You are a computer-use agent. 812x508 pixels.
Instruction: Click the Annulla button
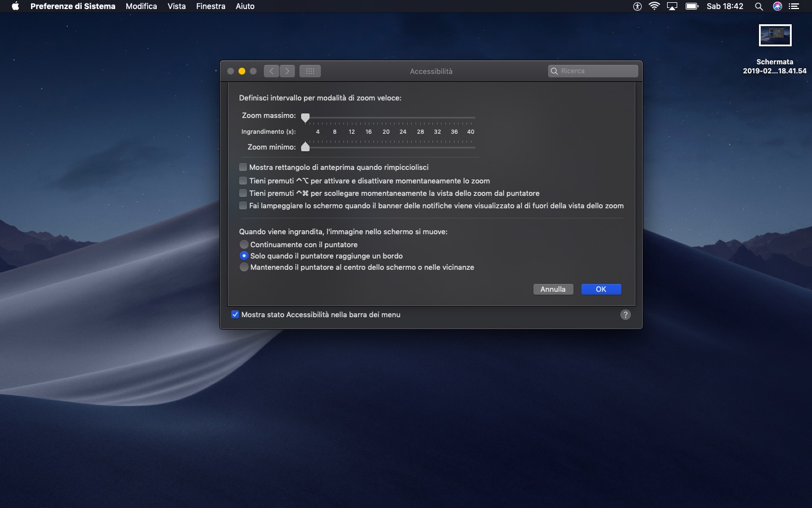click(553, 289)
